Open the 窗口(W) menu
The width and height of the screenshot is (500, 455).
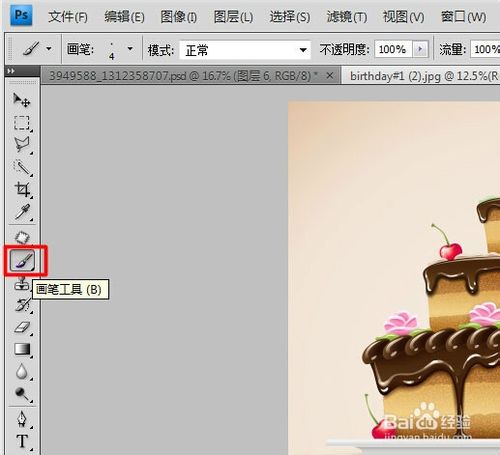[x=463, y=17]
